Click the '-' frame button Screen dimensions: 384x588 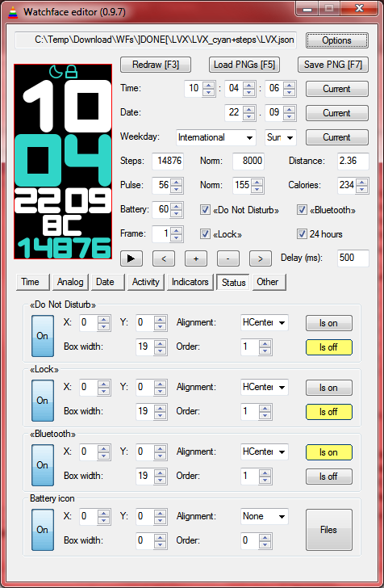(x=227, y=258)
